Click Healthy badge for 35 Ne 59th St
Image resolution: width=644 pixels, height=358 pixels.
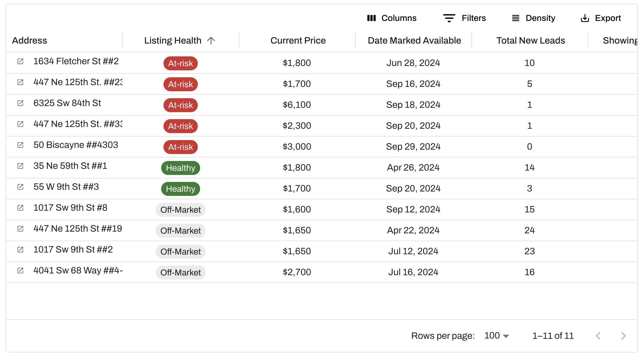[x=181, y=168]
